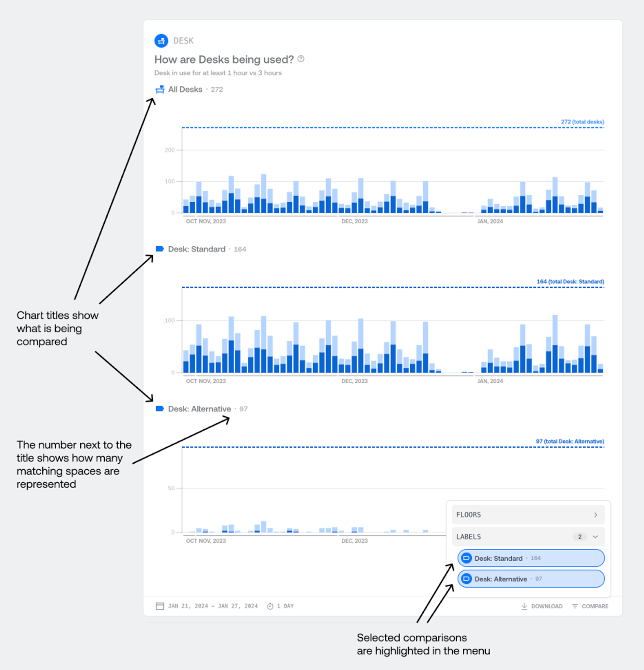Select the All Desks desk icon
Viewport: 644px width, 670px height.
(160, 89)
